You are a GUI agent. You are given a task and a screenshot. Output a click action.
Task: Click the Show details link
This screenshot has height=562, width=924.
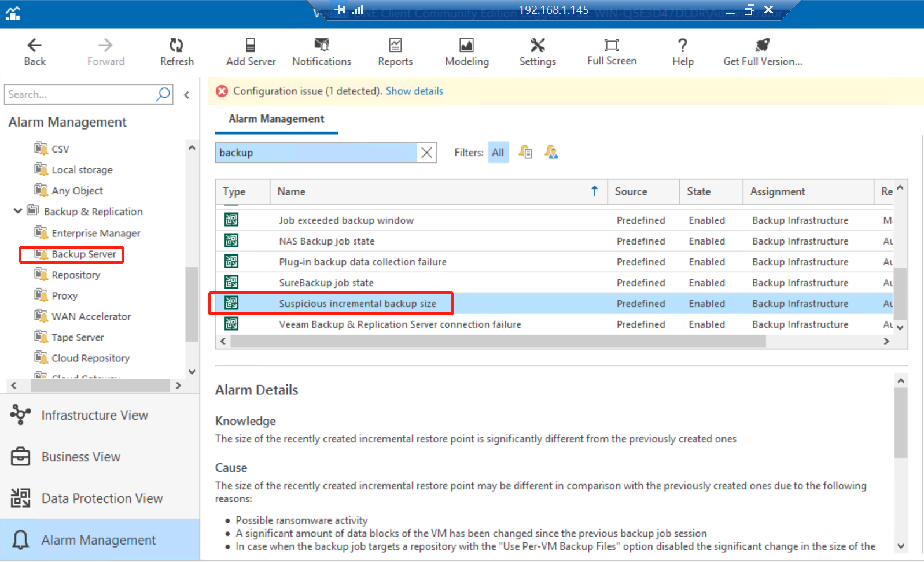[x=414, y=91]
